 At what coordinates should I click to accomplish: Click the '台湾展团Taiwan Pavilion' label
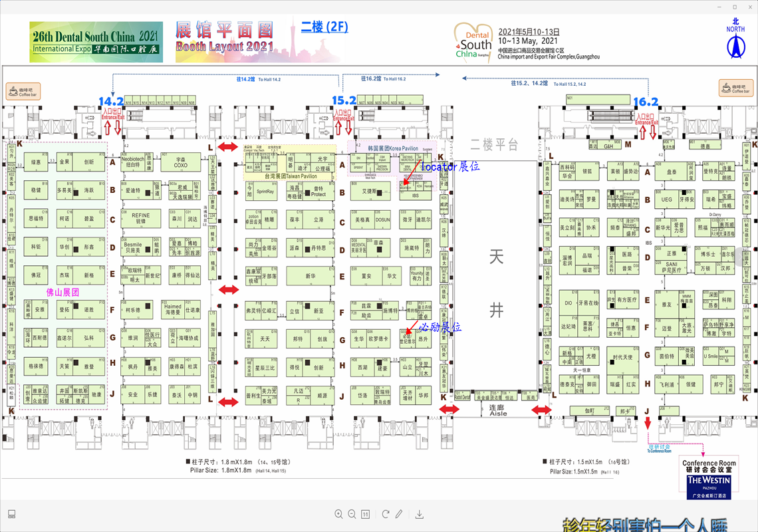pyautogui.click(x=291, y=176)
